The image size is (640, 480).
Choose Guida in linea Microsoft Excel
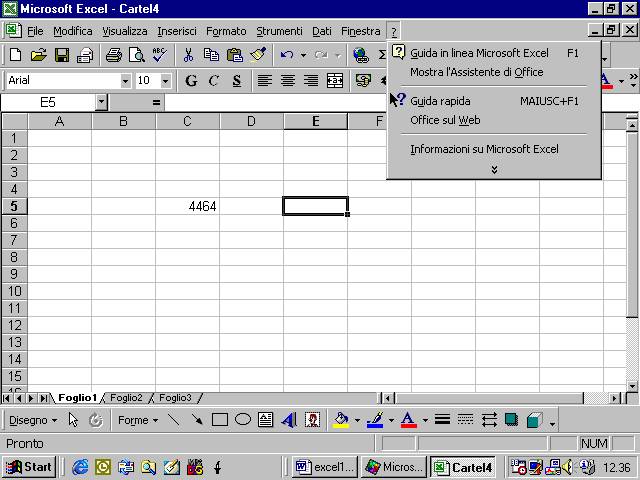(x=493, y=53)
